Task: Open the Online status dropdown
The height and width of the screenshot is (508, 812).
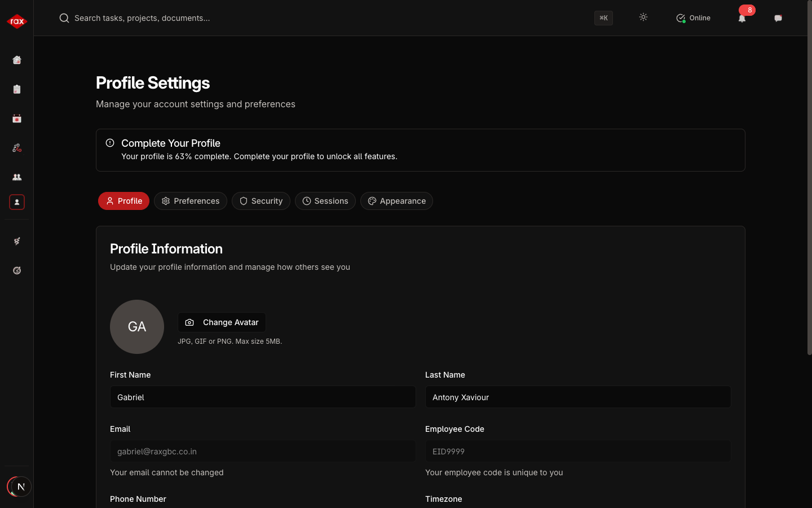Action: (694, 18)
